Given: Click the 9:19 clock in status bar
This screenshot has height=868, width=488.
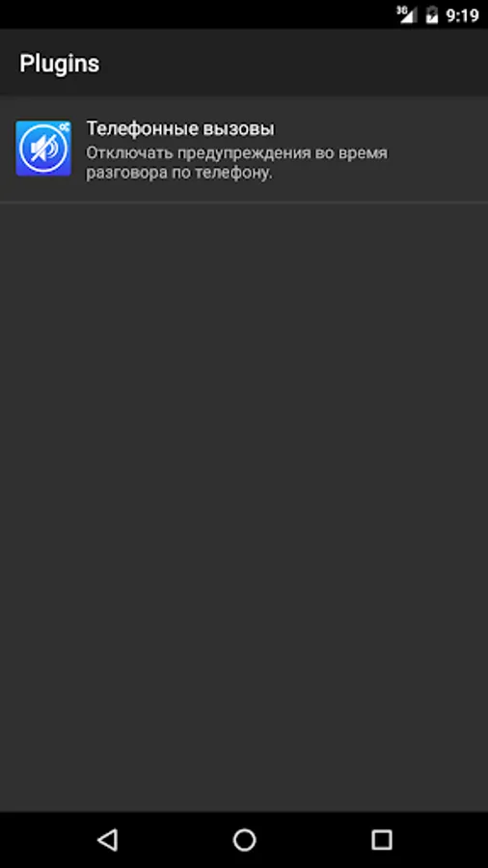Looking at the screenshot, I should [462, 15].
